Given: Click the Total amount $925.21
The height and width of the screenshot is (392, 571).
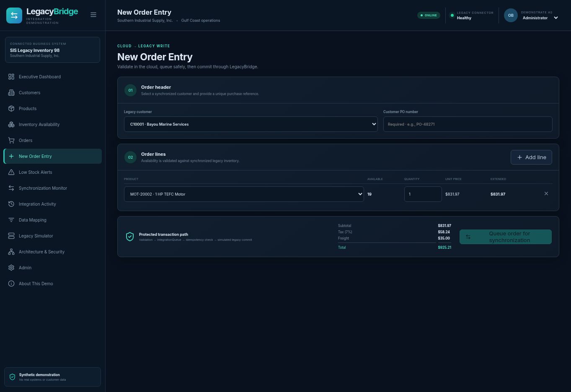Looking at the screenshot, I should coord(444,248).
